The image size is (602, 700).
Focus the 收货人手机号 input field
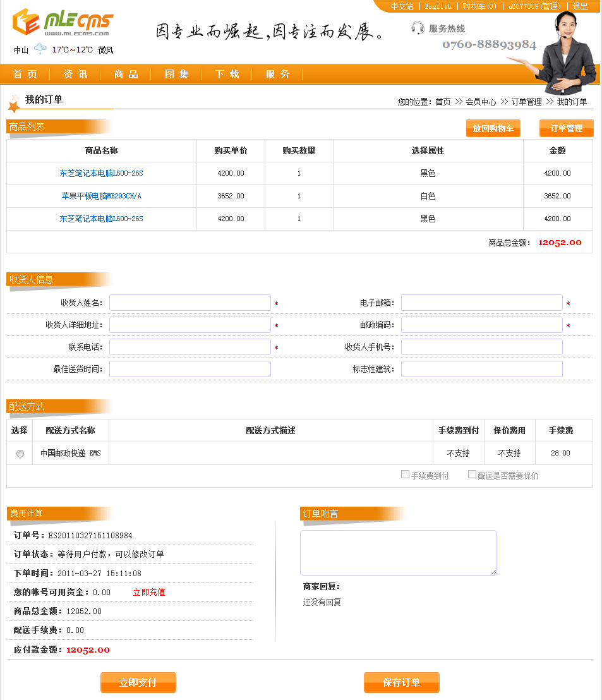coord(482,347)
